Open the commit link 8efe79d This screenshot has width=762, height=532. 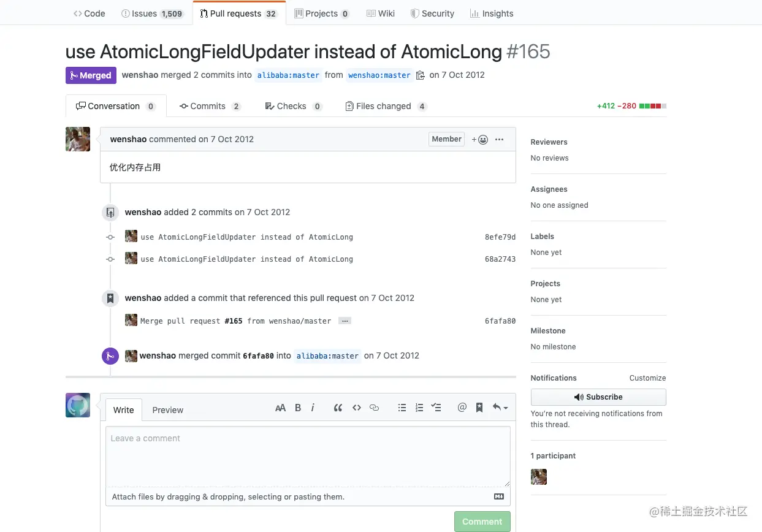(500, 237)
